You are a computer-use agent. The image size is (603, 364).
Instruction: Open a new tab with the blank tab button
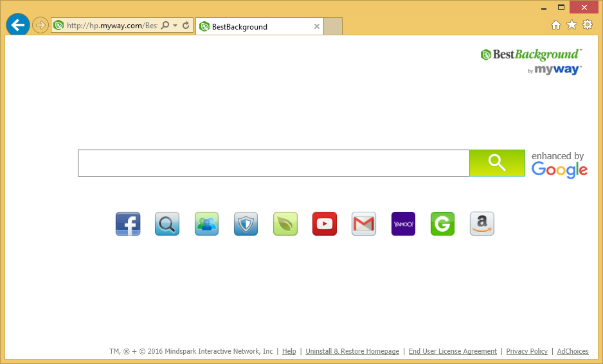click(333, 26)
